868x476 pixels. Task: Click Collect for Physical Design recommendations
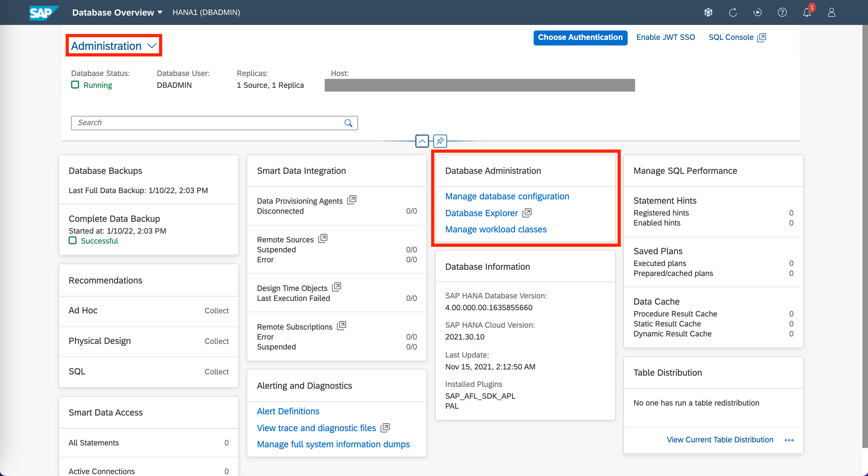click(x=216, y=341)
